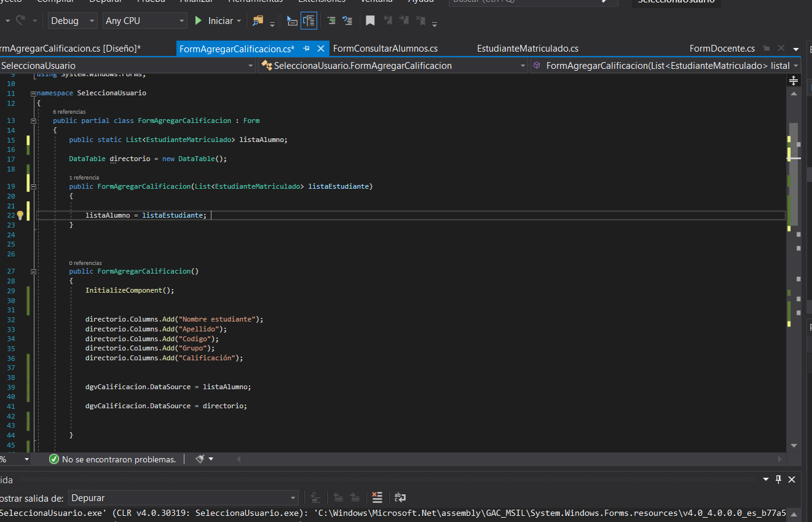812x522 pixels.
Task: Expand the Iniciar button dropdown arrow
Action: (238, 21)
